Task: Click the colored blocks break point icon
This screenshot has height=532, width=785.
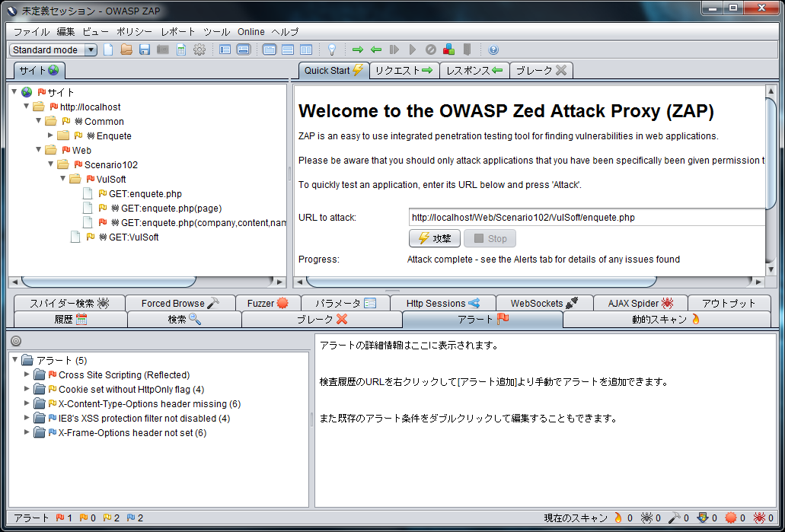Action: pos(449,49)
